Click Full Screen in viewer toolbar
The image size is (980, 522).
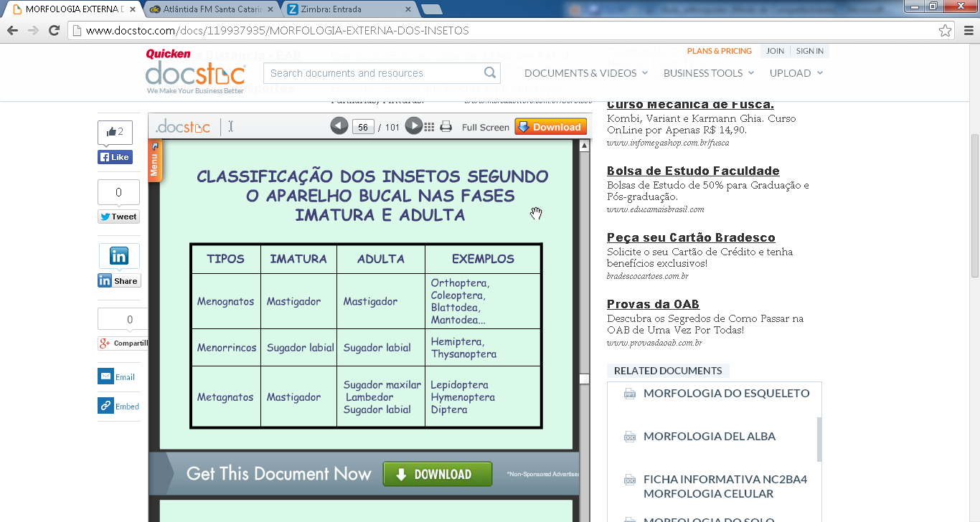click(x=486, y=127)
